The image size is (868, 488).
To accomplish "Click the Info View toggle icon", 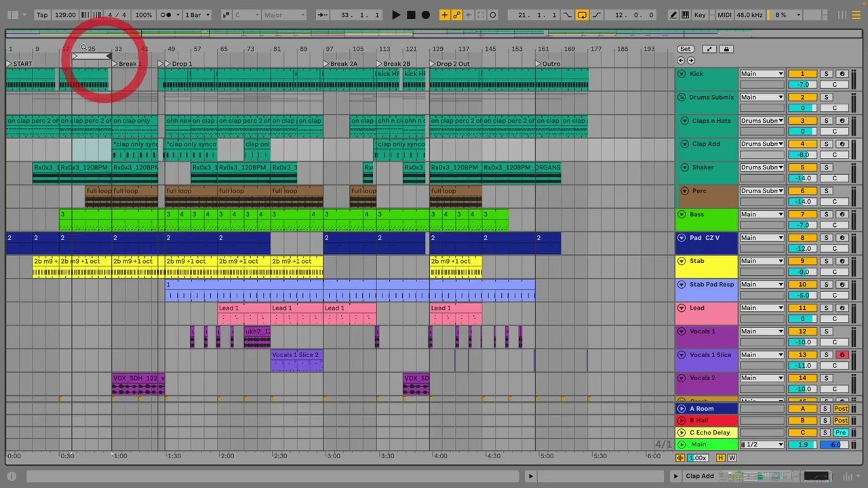I will pyautogui.click(x=12, y=476).
